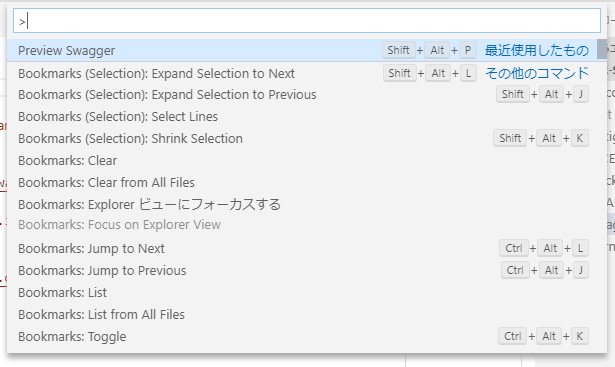Click the command list scrollbar thumb
This screenshot has height=367, width=615.
(602, 49)
